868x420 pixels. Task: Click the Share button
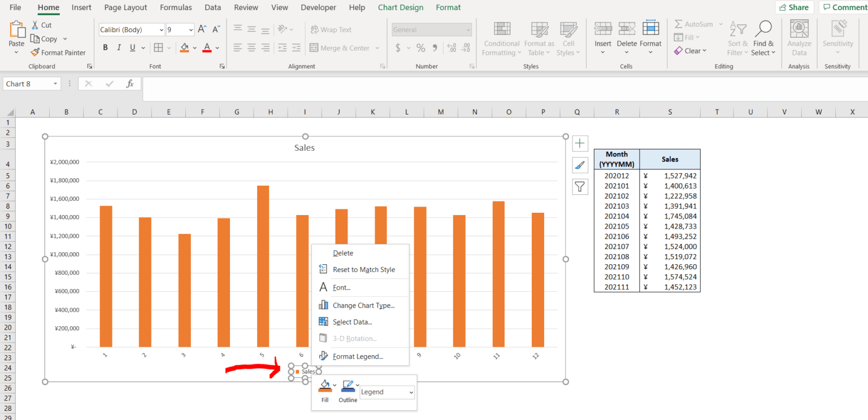pyautogui.click(x=795, y=7)
